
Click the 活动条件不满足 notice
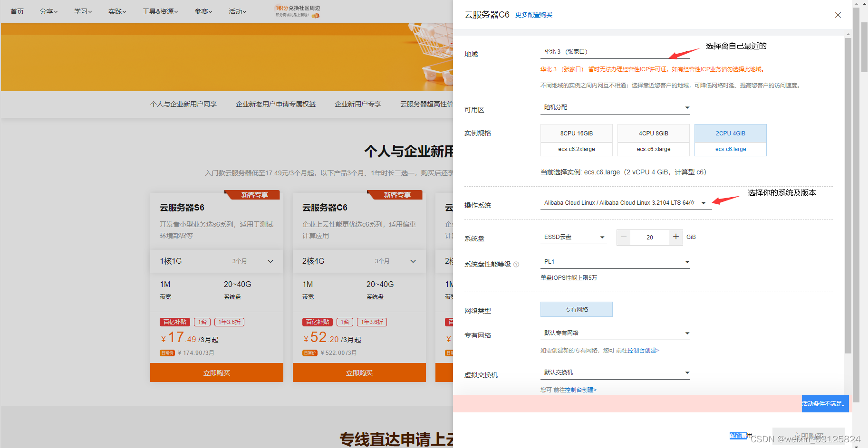[x=825, y=404]
